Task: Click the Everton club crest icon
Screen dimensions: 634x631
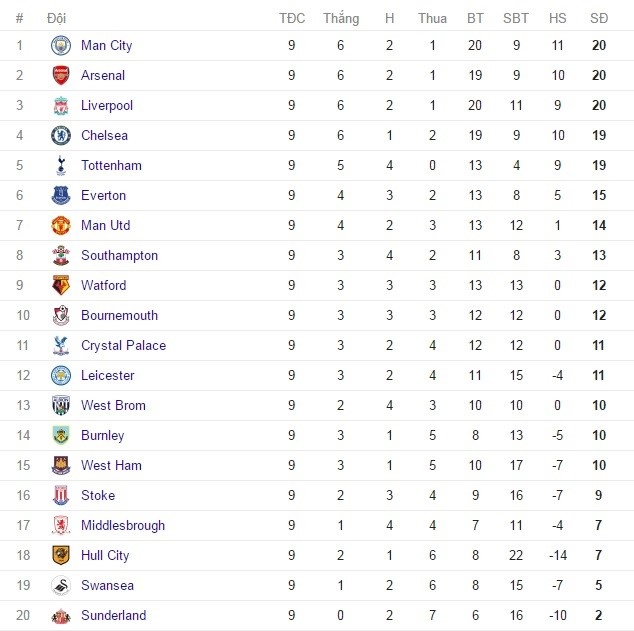Action: [61, 196]
